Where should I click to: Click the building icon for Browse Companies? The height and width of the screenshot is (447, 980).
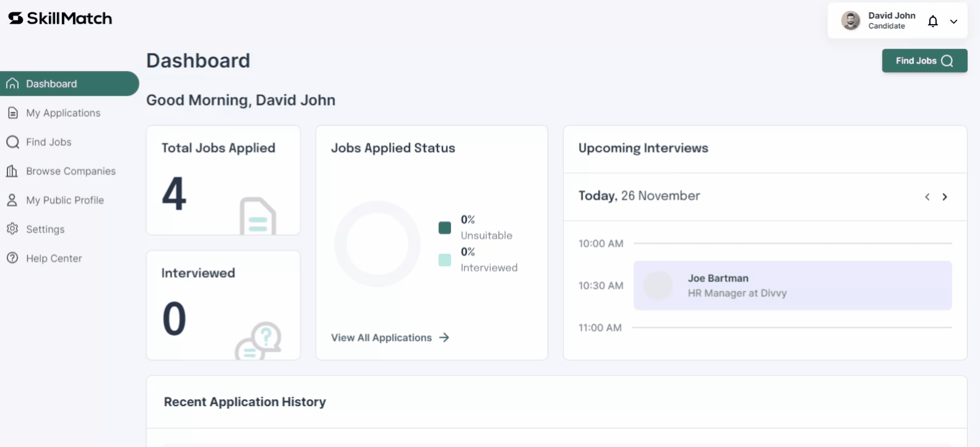coord(12,171)
